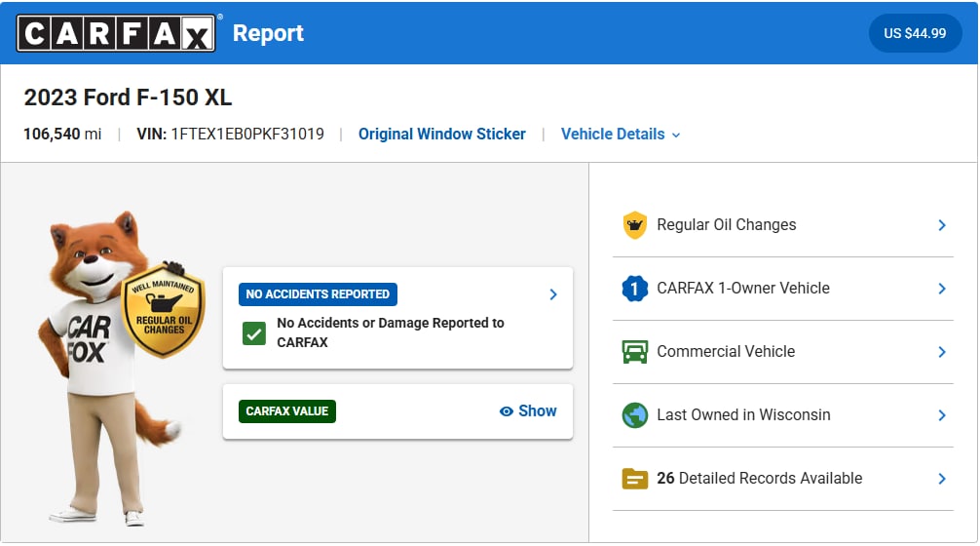The height and width of the screenshot is (546, 980).
Task: Select the CARFAX 1-Owner Vehicle text
Action: [743, 288]
